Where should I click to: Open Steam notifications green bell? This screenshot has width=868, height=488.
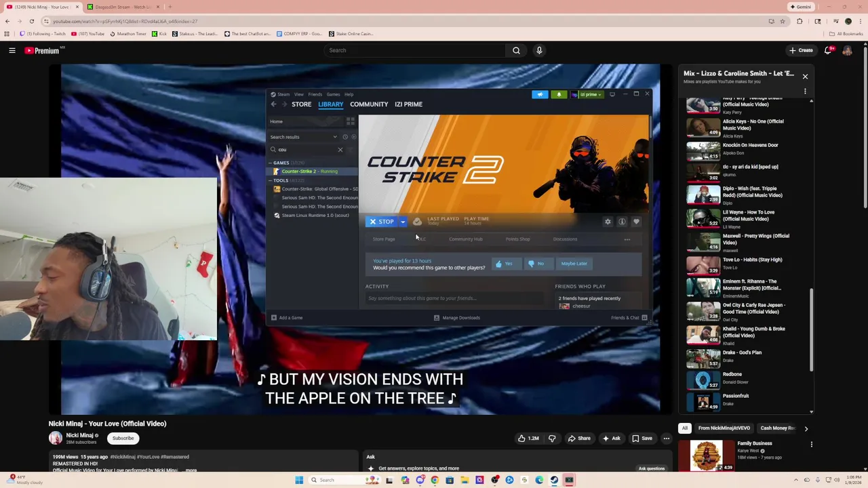click(x=559, y=94)
